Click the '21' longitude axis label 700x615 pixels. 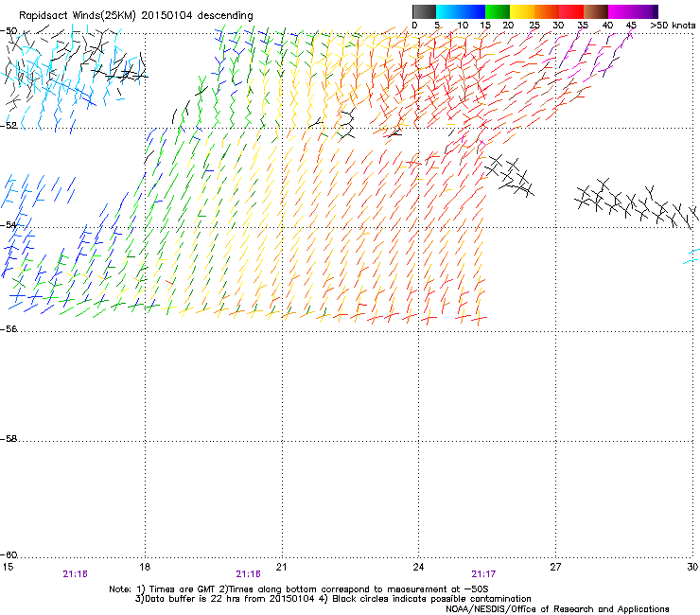tap(281, 567)
